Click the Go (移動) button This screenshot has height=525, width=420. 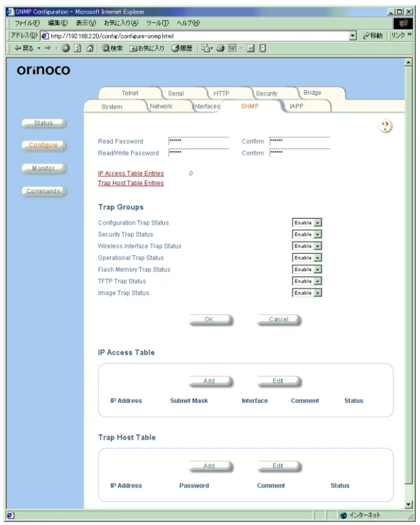point(373,36)
